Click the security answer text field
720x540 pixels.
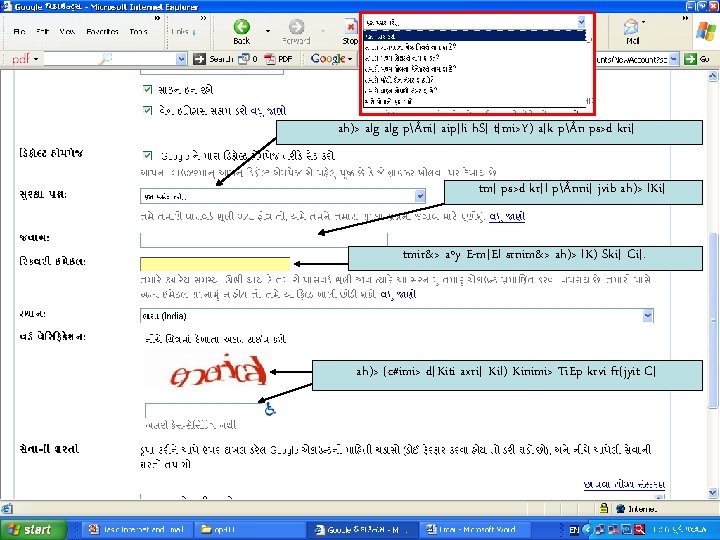264,240
